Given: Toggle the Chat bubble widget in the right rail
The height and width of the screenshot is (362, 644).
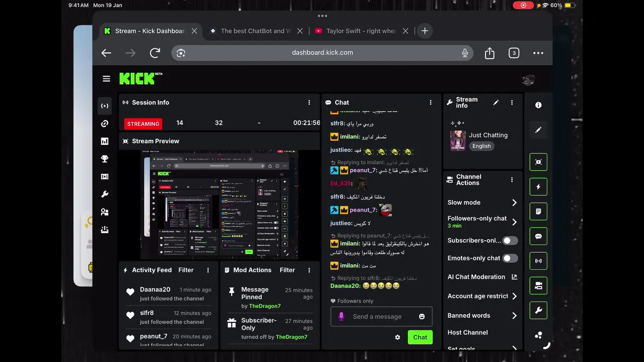Looking at the screenshot, I should click(x=538, y=236).
